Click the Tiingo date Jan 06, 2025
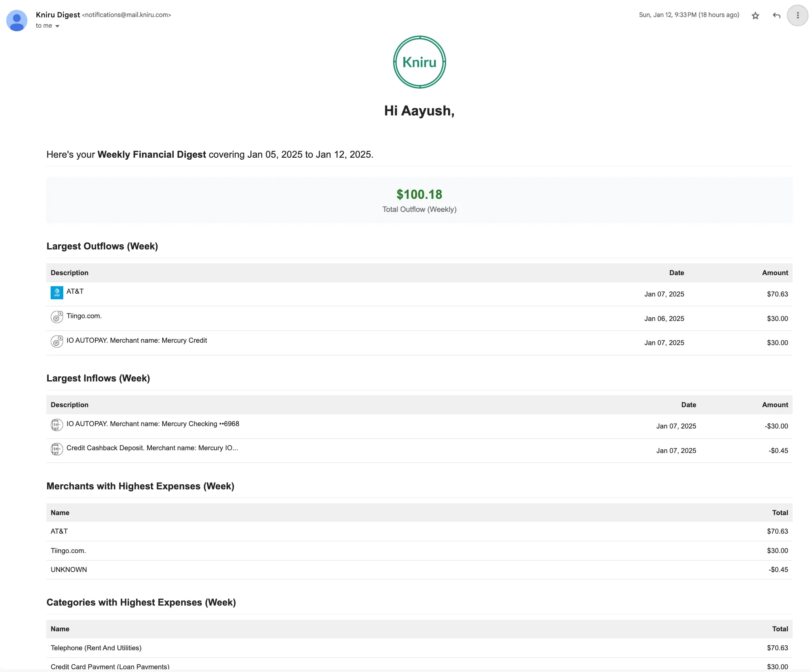Image resolution: width=810 pixels, height=672 pixels. click(664, 319)
